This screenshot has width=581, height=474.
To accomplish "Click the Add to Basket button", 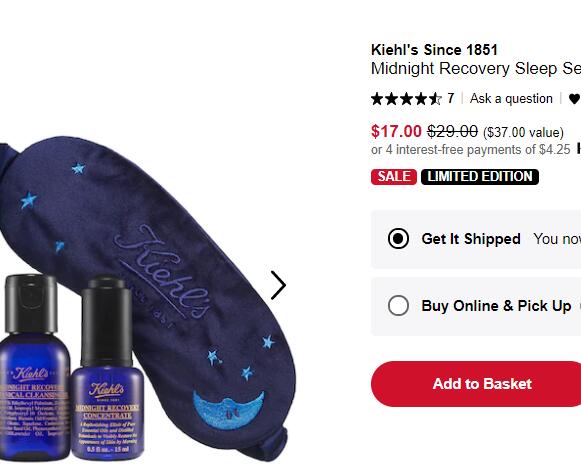I will point(476,384).
